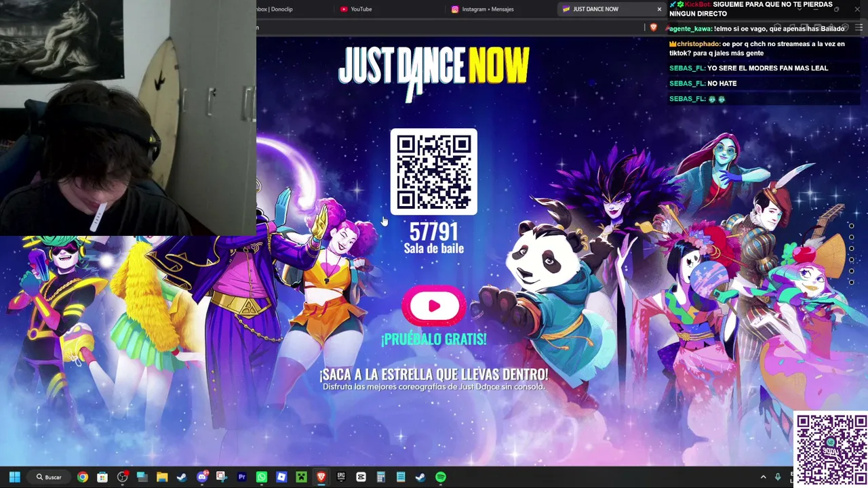Screen dimensions: 868x488
Task: Switch to the YouTube browser tab
Action: (390, 9)
